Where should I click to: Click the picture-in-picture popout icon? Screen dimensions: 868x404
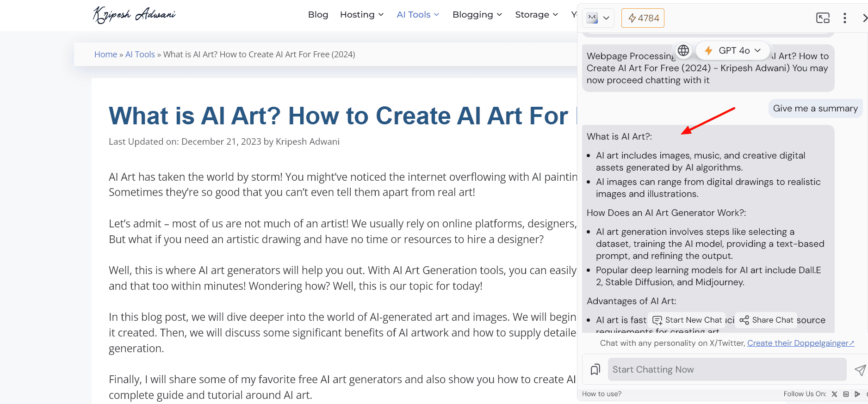click(x=823, y=18)
